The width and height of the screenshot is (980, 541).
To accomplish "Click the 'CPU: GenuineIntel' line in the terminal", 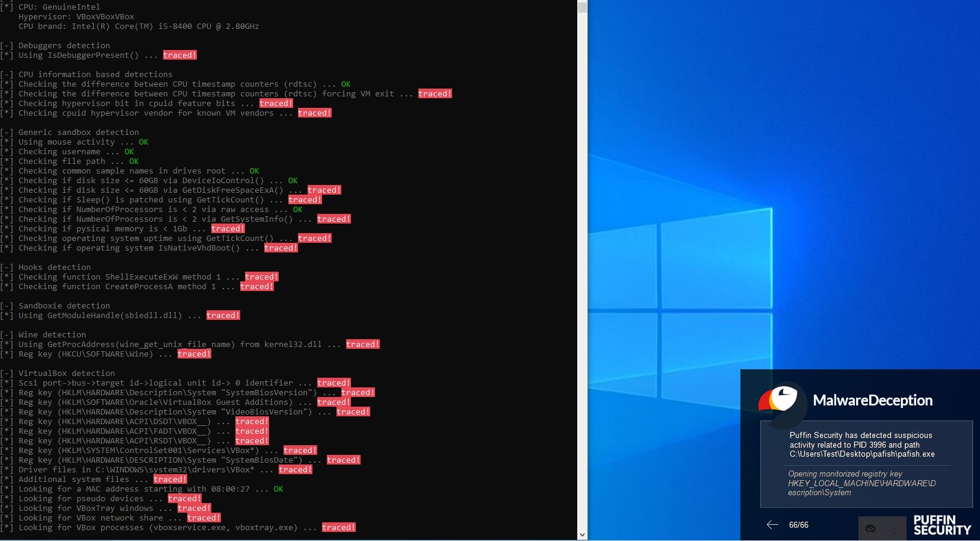I will pos(51,7).
